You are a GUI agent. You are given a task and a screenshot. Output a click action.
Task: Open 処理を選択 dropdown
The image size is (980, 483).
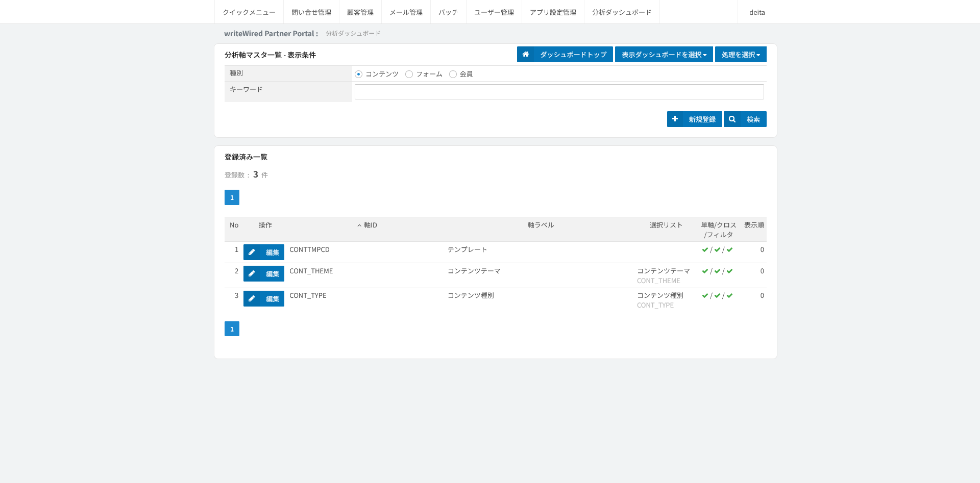[x=741, y=55]
